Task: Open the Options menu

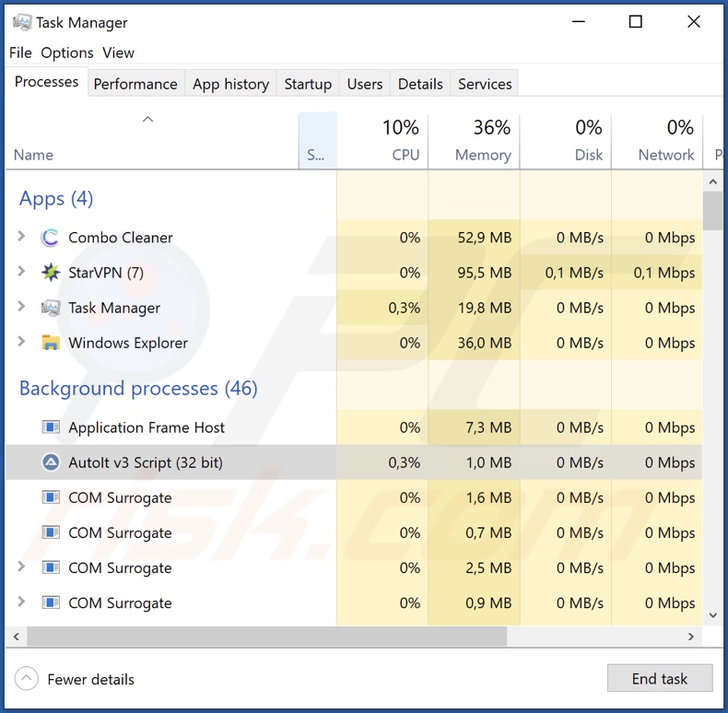Action: tap(67, 53)
